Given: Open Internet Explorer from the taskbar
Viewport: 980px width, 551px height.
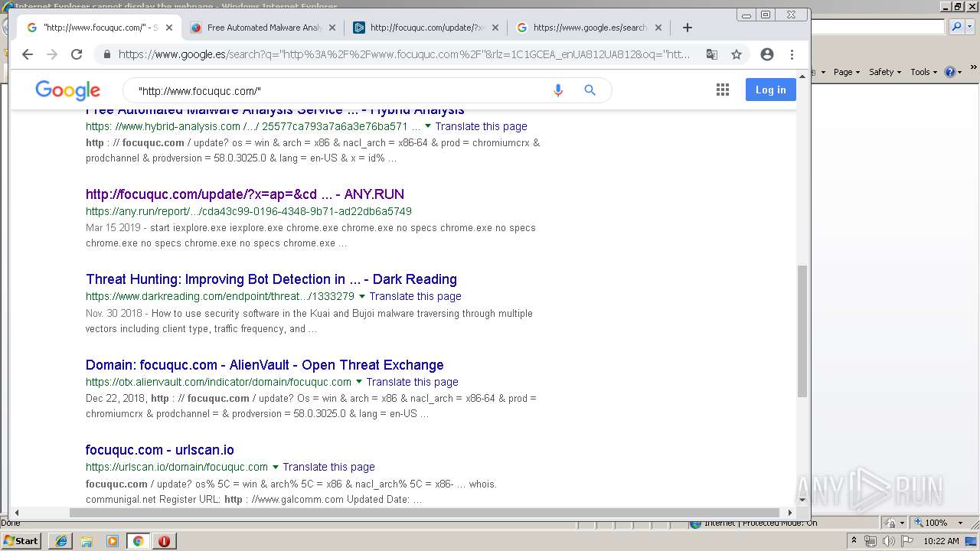Looking at the screenshot, I should pyautogui.click(x=61, y=541).
